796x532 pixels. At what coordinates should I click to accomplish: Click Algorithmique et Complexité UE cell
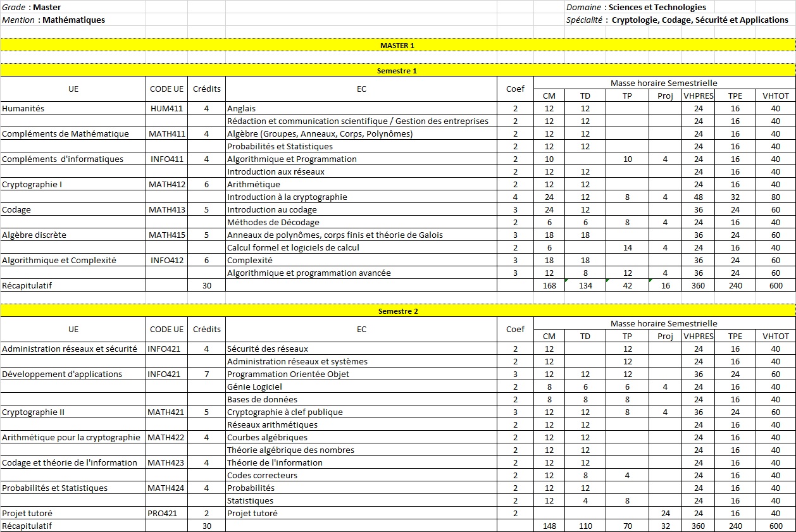tap(73, 260)
